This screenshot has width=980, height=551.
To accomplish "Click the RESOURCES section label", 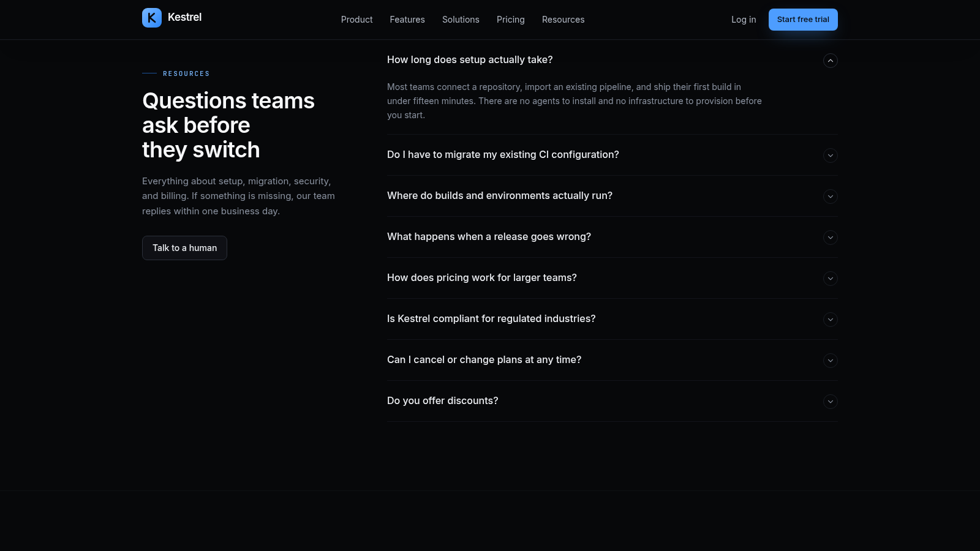I will coord(186,73).
